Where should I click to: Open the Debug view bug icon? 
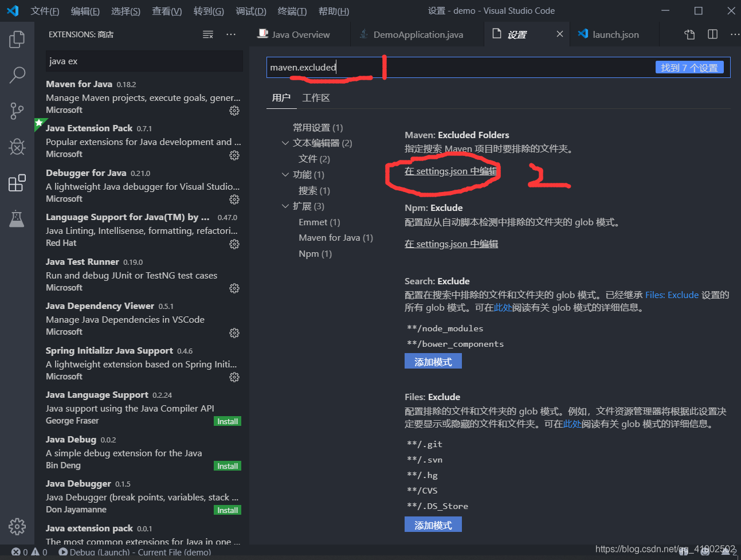17,147
